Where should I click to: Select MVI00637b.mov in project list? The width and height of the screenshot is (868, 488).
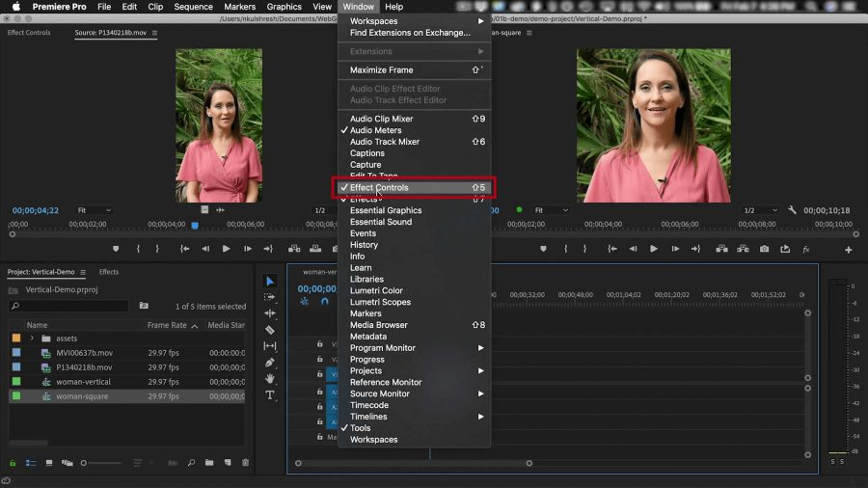point(84,352)
